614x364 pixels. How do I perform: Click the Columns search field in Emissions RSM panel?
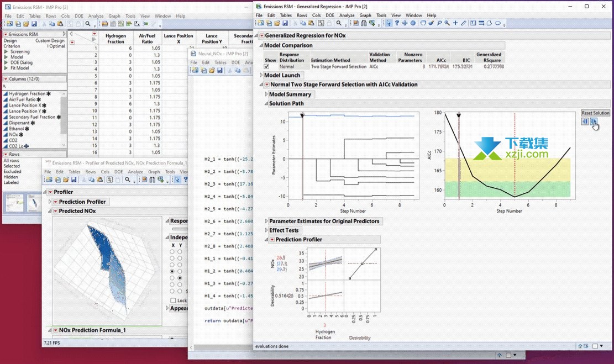coord(34,86)
